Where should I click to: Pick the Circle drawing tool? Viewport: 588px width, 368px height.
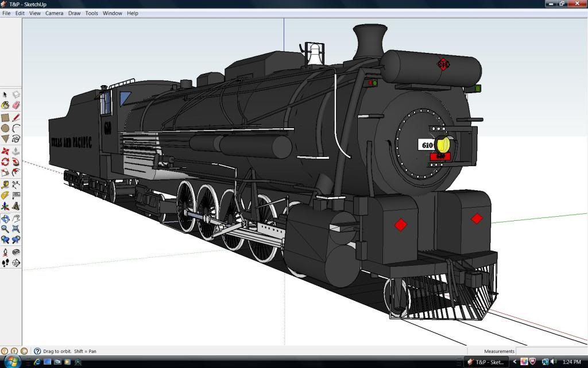point(5,128)
